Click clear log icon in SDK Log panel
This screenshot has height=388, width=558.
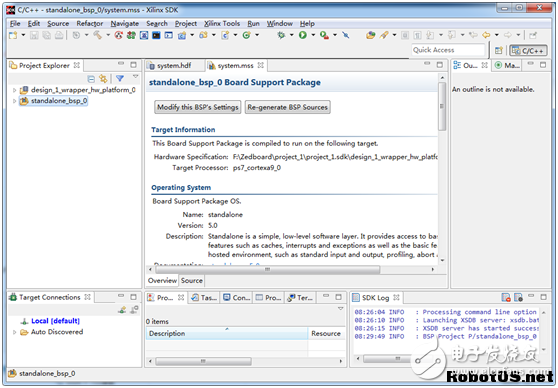click(x=506, y=297)
